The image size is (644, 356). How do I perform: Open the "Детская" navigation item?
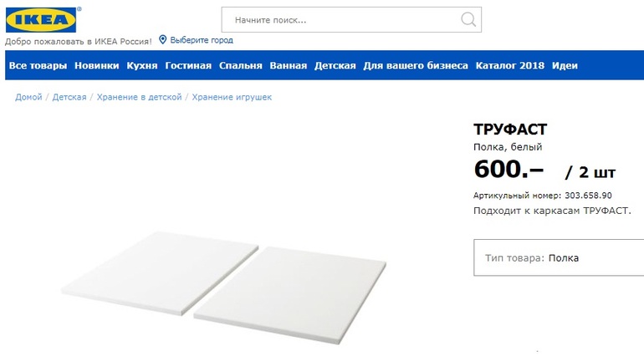[x=335, y=66]
